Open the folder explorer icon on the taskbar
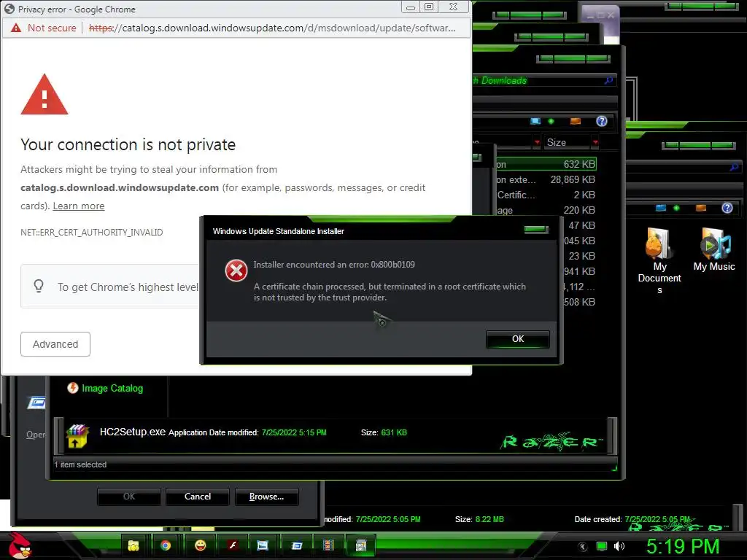 pos(133,545)
